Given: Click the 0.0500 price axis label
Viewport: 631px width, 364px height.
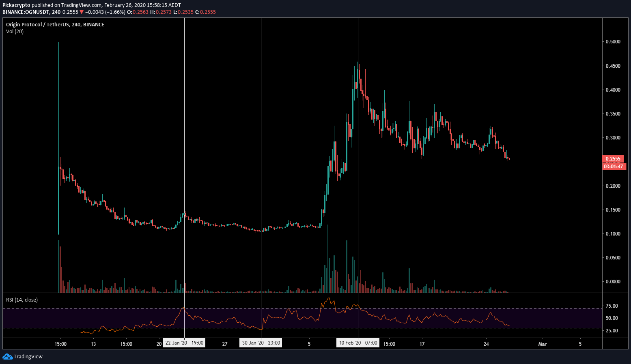Looking at the screenshot, I should [x=613, y=258].
